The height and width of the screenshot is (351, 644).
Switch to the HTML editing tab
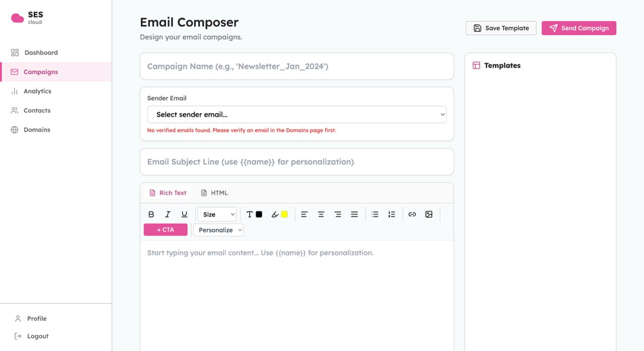[214, 192]
